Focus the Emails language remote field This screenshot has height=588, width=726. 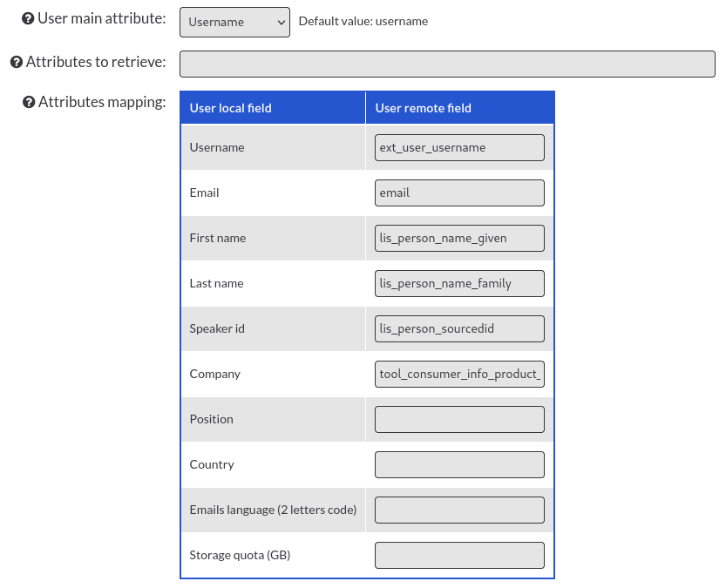coord(459,510)
